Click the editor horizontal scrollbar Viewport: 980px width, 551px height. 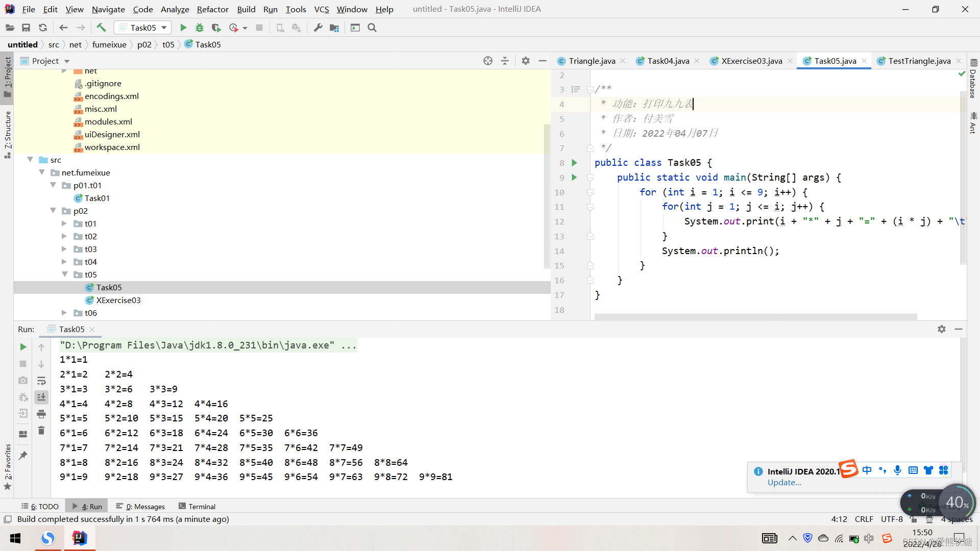[x=755, y=317]
